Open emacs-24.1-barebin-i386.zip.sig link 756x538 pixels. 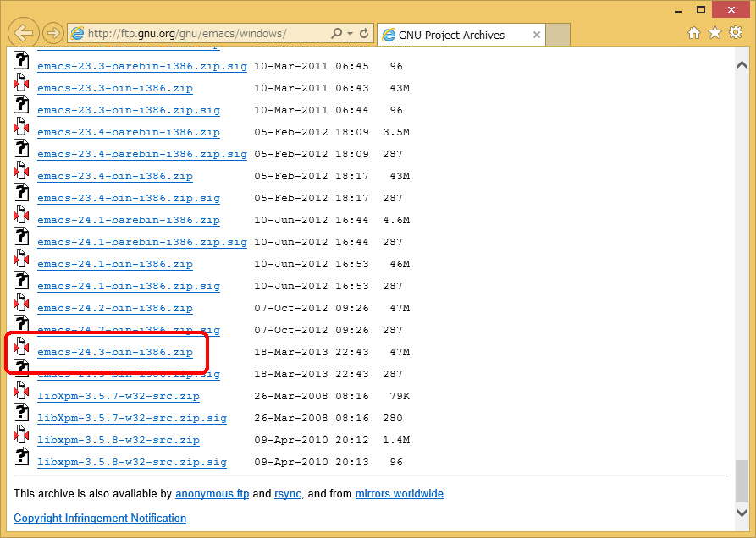[142, 242]
